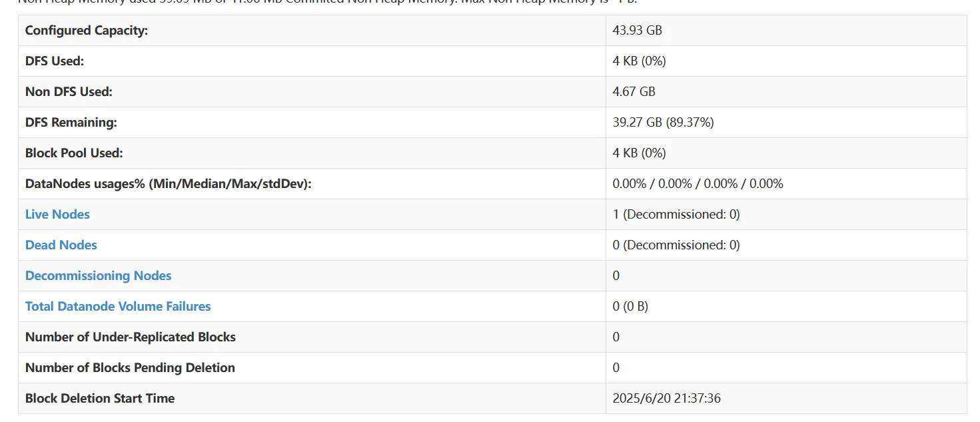Click the Non Heap Memory summary text

coord(327,2)
